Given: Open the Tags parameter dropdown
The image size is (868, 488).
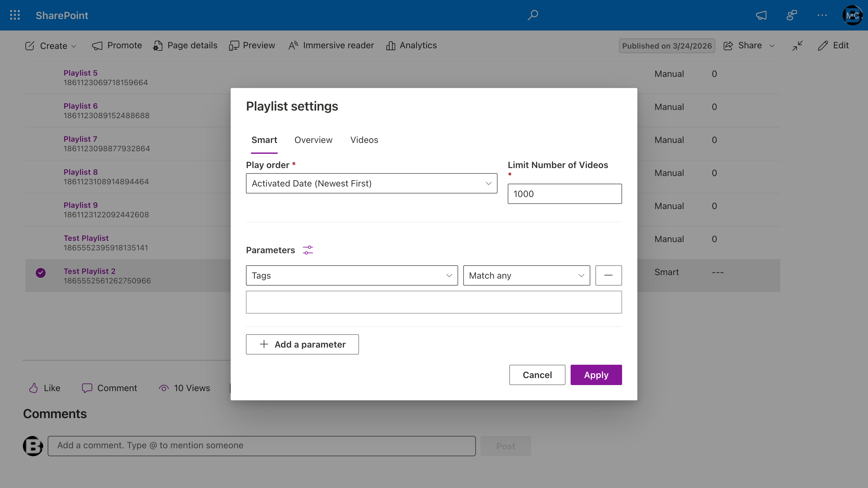Looking at the screenshot, I should click(x=352, y=275).
